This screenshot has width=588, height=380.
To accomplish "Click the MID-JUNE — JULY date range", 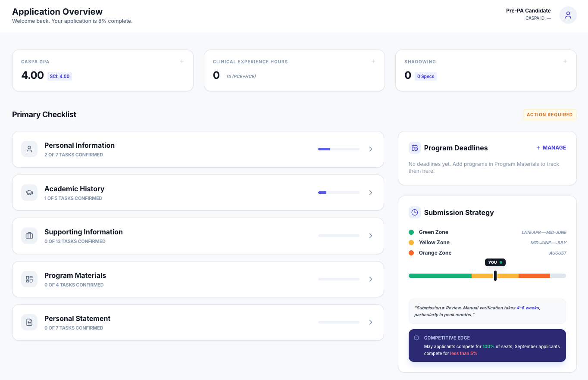I will (x=548, y=243).
